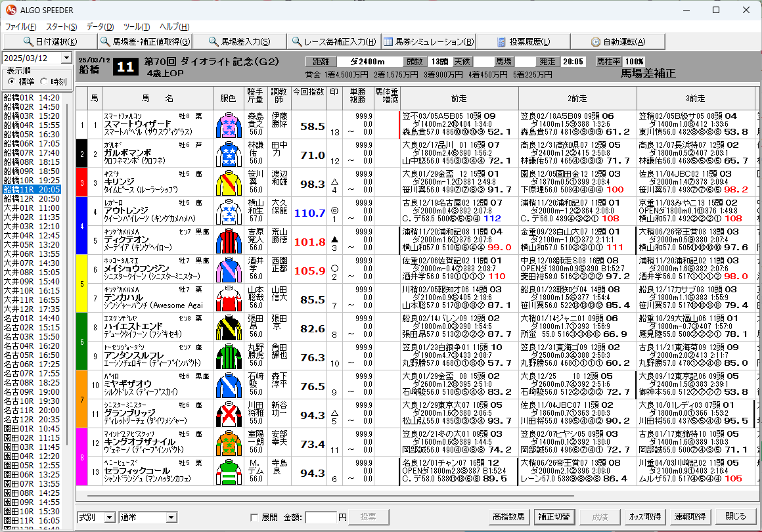The height and width of the screenshot is (532, 762).
Task: Click ディクテオン's jockey silk icon
Action: coord(229,241)
